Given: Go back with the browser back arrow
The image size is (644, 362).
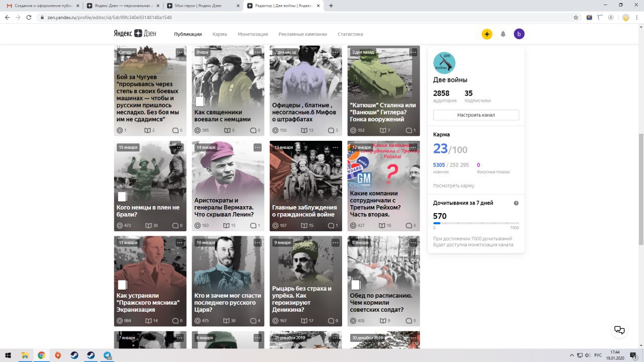Looking at the screenshot, I should point(7,17).
